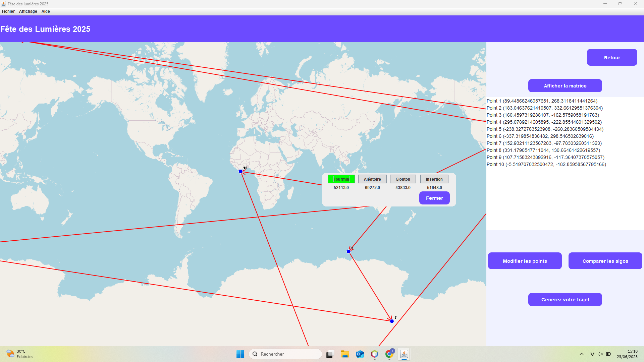The width and height of the screenshot is (644, 362).
Task: Click Modifier les points button
Action: point(525,261)
